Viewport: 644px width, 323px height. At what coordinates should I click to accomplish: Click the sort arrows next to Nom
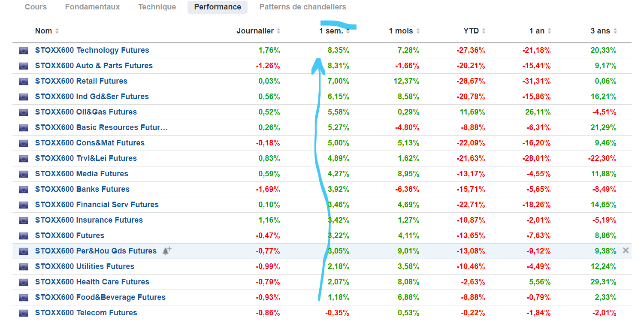(x=57, y=31)
